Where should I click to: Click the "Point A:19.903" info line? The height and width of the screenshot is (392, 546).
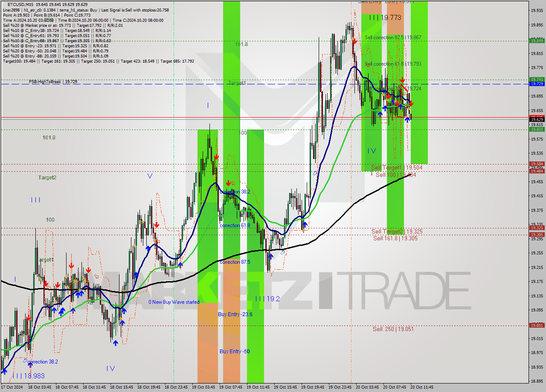click(x=16, y=15)
